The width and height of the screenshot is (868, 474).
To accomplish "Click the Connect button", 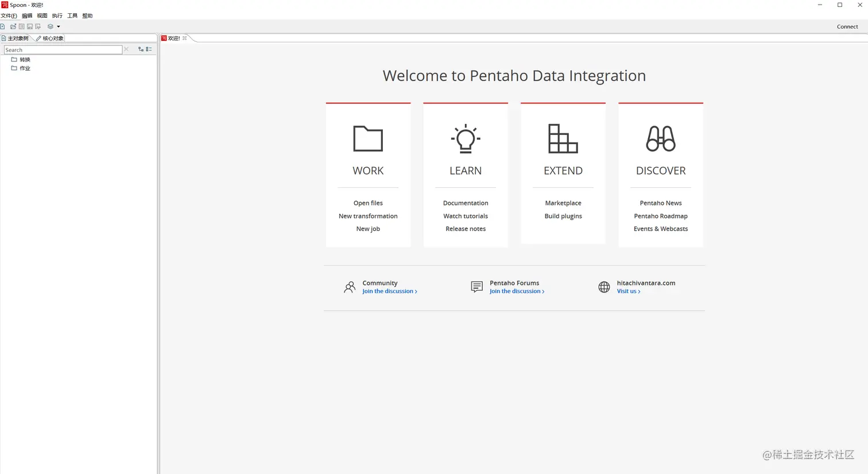I will click(x=847, y=26).
